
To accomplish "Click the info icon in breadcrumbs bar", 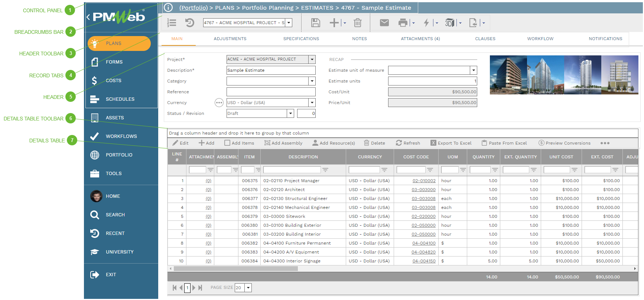I will [x=168, y=7].
